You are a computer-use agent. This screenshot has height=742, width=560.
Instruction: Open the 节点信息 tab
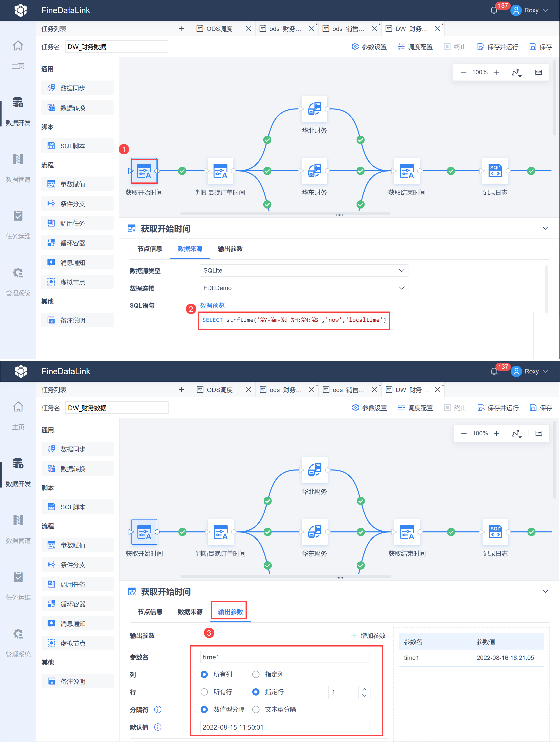(150, 249)
